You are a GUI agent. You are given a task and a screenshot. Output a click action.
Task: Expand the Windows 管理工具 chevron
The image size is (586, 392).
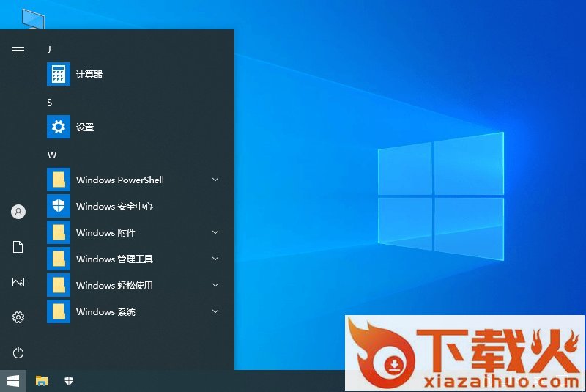215,259
